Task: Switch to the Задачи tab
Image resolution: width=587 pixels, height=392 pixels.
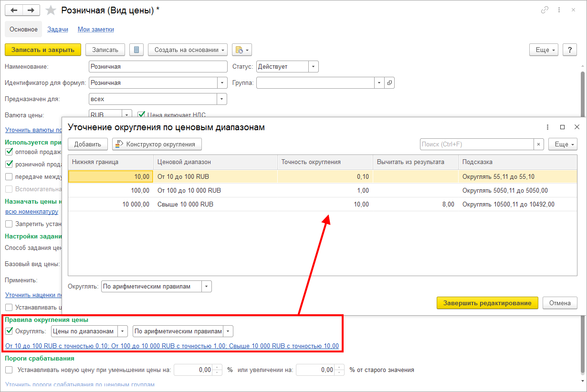Action: [x=58, y=30]
